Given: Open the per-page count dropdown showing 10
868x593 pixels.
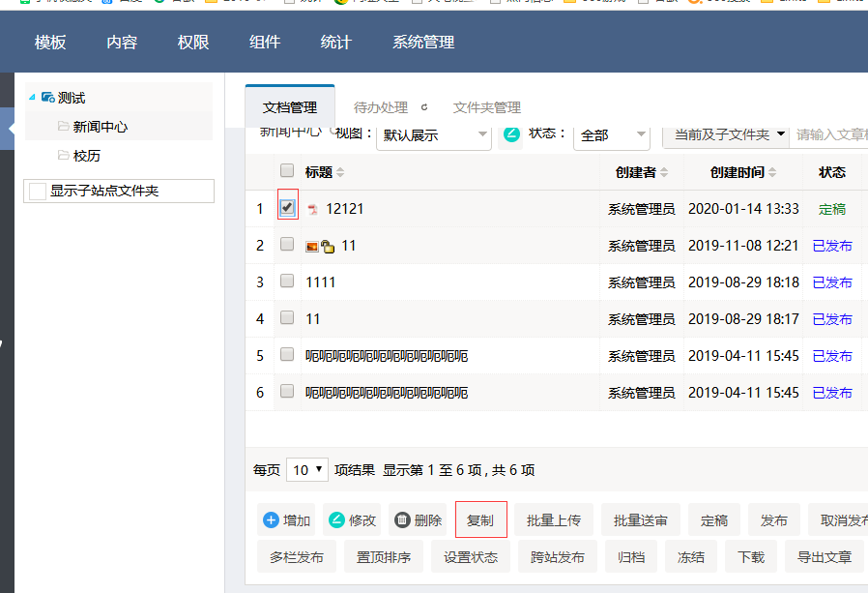Looking at the screenshot, I should (x=307, y=470).
